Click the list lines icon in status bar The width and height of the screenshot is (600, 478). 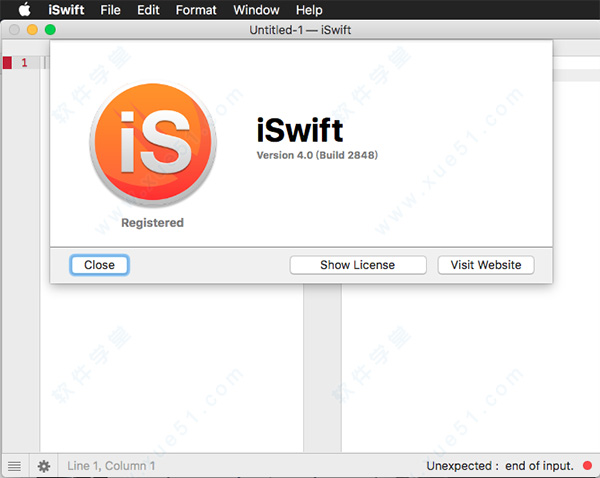(15, 466)
